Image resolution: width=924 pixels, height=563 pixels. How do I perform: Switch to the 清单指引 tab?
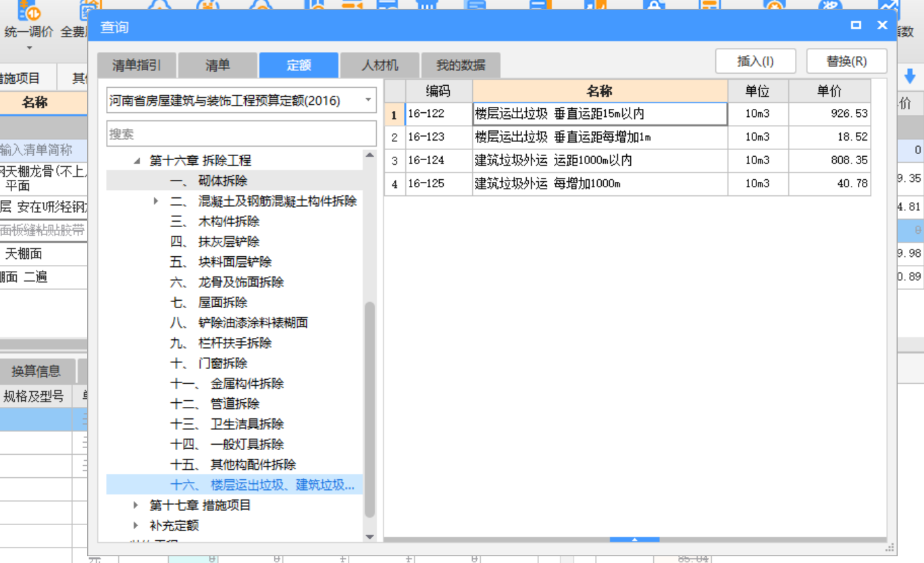137,65
